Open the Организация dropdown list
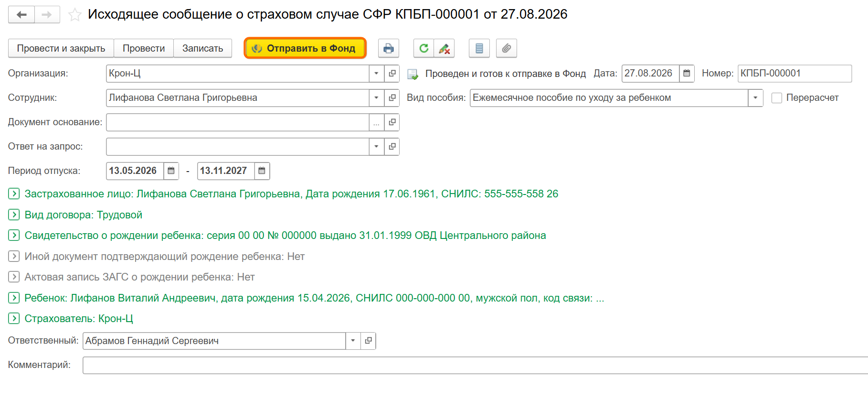The image size is (868, 400). 376,74
